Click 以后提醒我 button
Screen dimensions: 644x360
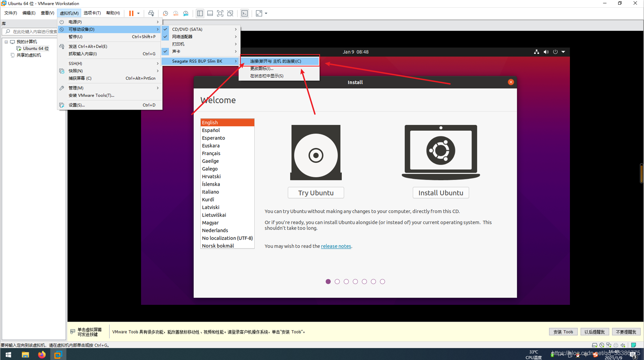tap(594, 332)
